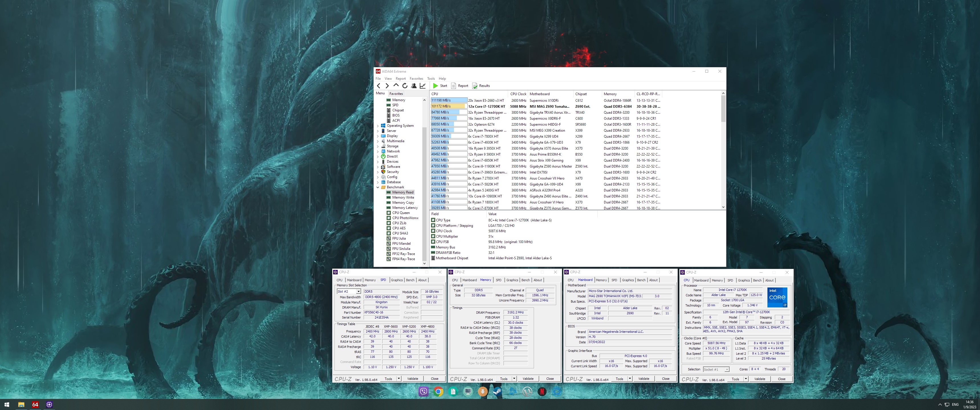The image size is (980, 410).
Task: Select FP64 Ray-Trace benchmark in the tree
Action: [x=404, y=259]
